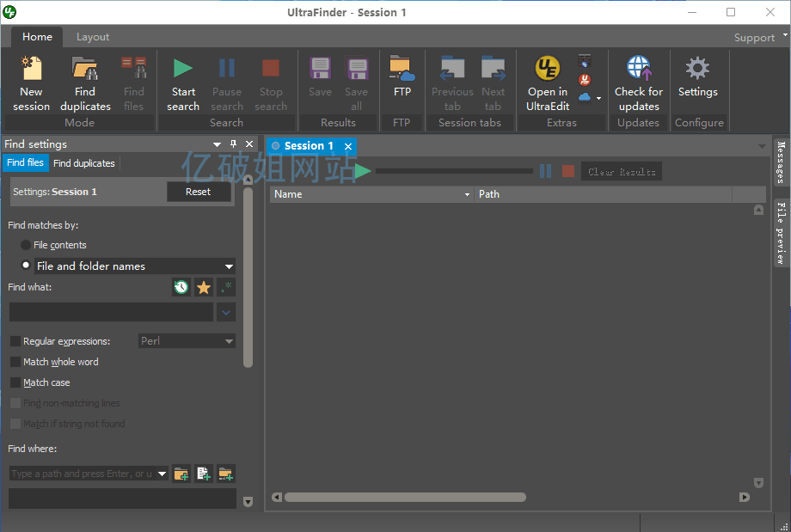
Task: Click green play icon in results toolbar
Action: coord(363,171)
